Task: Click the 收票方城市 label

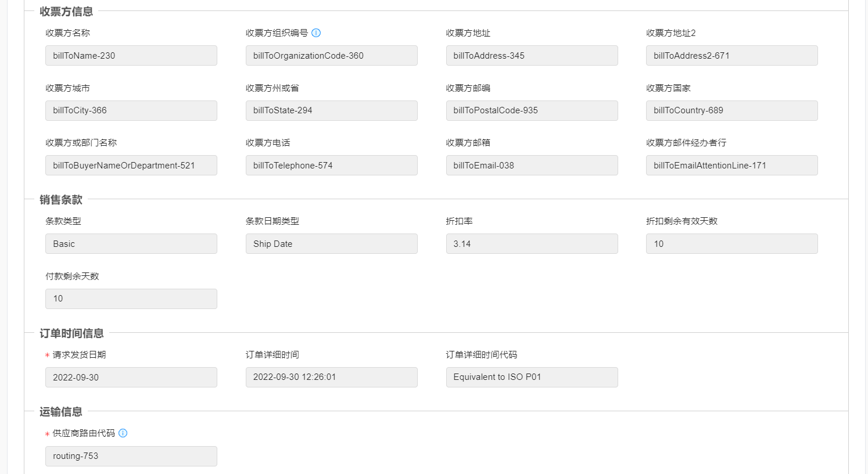Action: pyautogui.click(x=68, y=88)
